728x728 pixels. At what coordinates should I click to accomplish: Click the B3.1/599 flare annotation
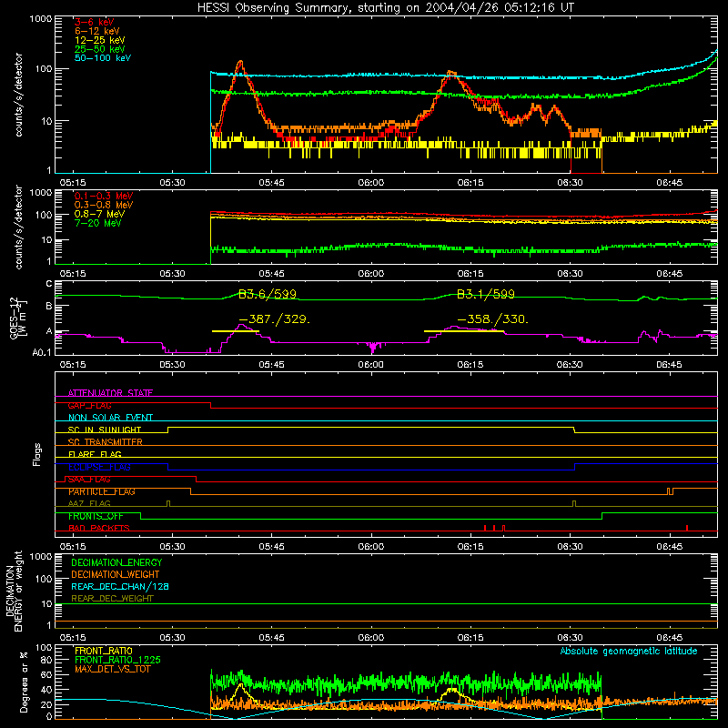tap(486, 294)
